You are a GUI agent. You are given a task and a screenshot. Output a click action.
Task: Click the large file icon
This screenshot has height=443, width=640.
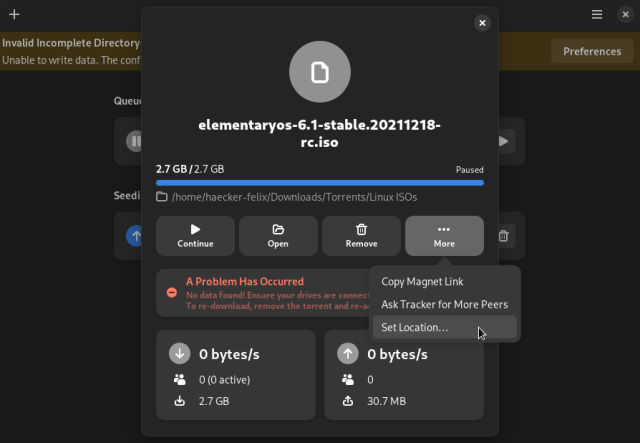point(320,72)
